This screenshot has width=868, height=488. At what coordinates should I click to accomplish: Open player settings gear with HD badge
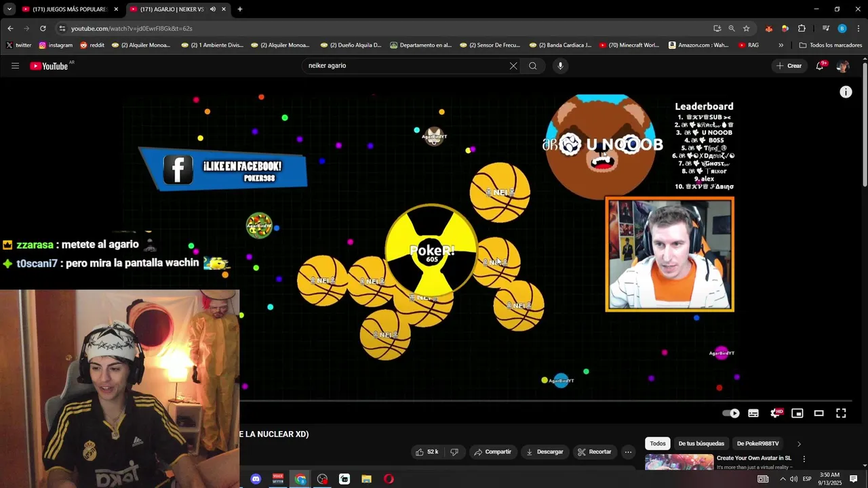[x=776, y=413]
